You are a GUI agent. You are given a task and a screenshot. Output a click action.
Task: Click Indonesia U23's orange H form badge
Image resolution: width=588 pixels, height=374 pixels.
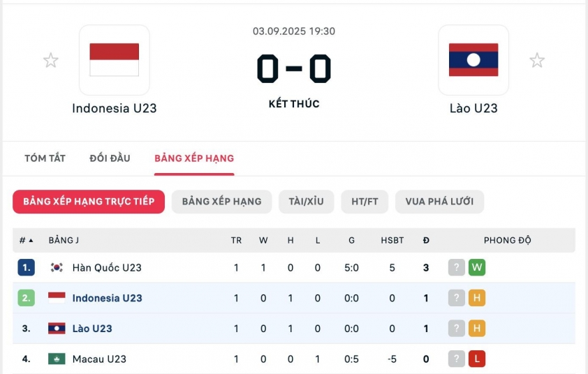click(x=477, y=298)
